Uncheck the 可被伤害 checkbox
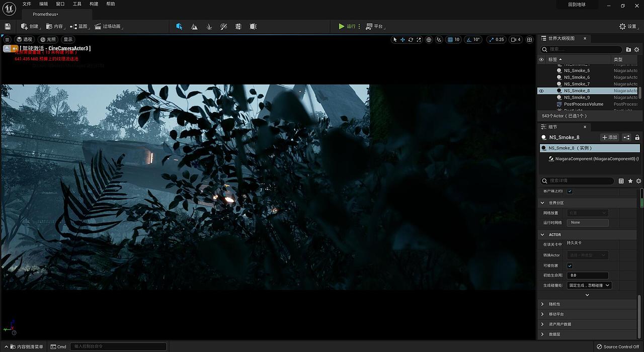644x352 pixels. [570, 266]
